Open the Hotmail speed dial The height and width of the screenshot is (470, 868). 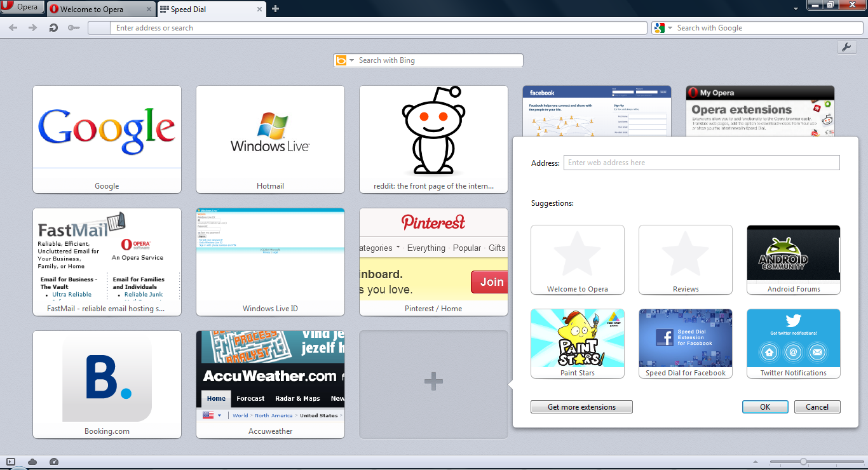click(270, 139)
